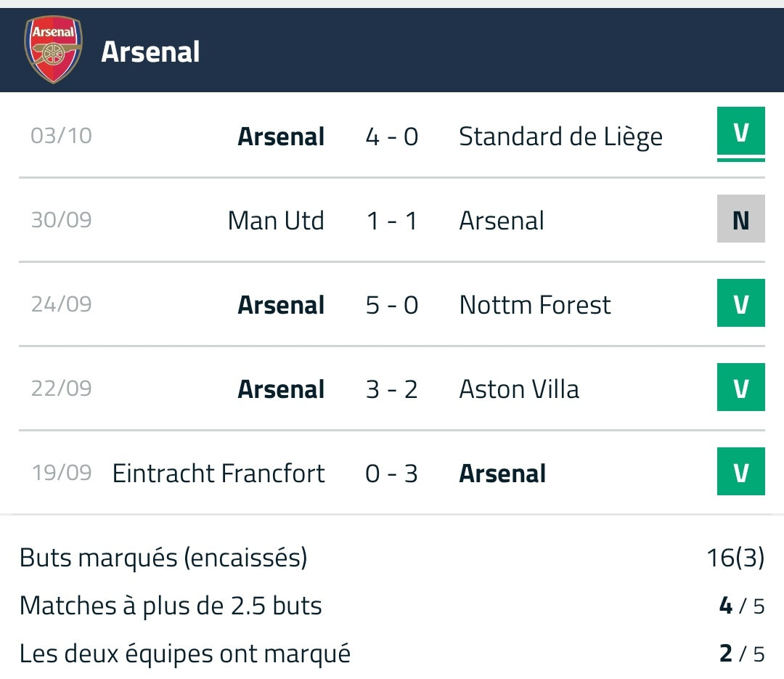784x679 pixels.
Task: Click the Les deux équipes ont marqué row
Action: tap(392, 654)
